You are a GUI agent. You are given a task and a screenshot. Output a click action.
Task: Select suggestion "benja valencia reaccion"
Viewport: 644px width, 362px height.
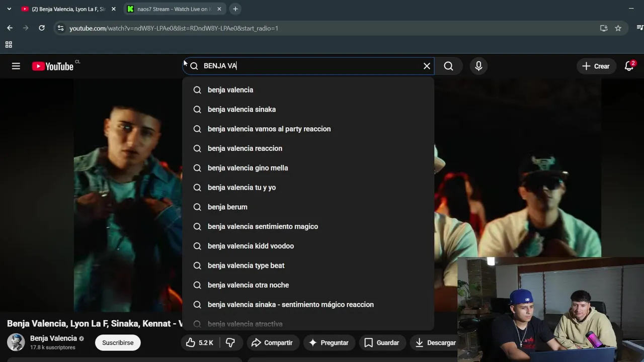(308, 149)
